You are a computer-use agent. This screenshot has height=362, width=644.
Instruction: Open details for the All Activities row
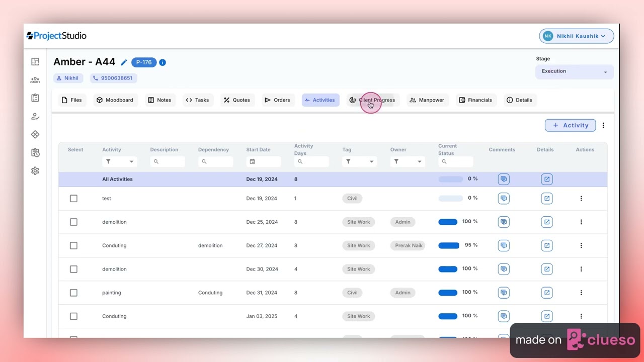(x=547, y=179)
